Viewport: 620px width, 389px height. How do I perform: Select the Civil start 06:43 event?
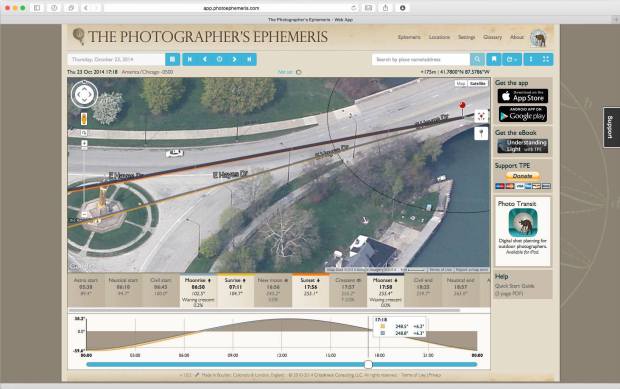pyautogui.click(x=161, y=290)
